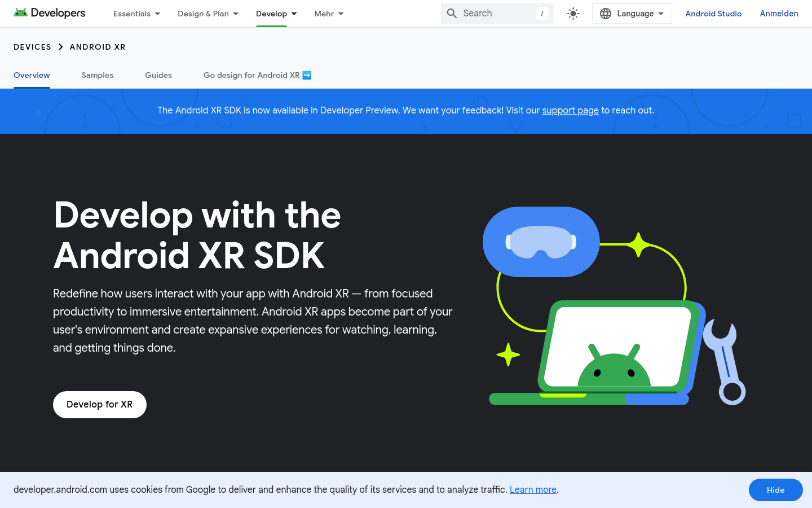Open Go design for Android XR tab

click(x=258, y=75)
